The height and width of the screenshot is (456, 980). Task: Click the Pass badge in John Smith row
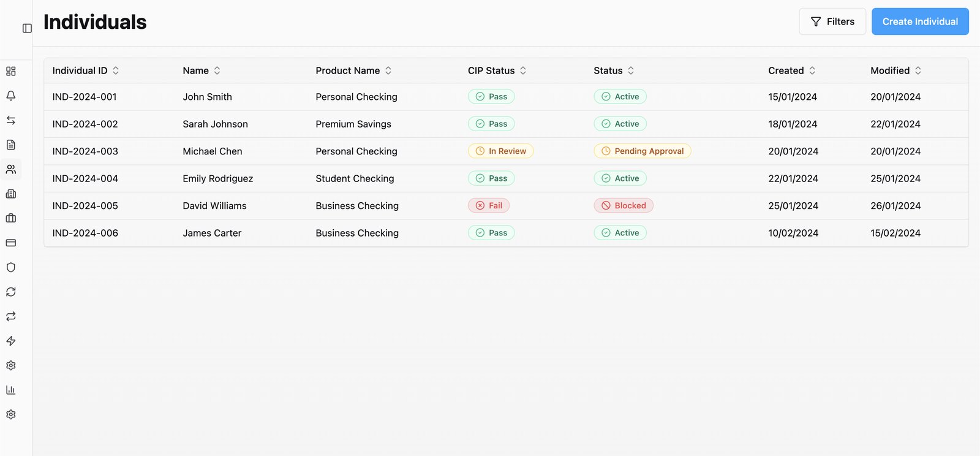491,97
